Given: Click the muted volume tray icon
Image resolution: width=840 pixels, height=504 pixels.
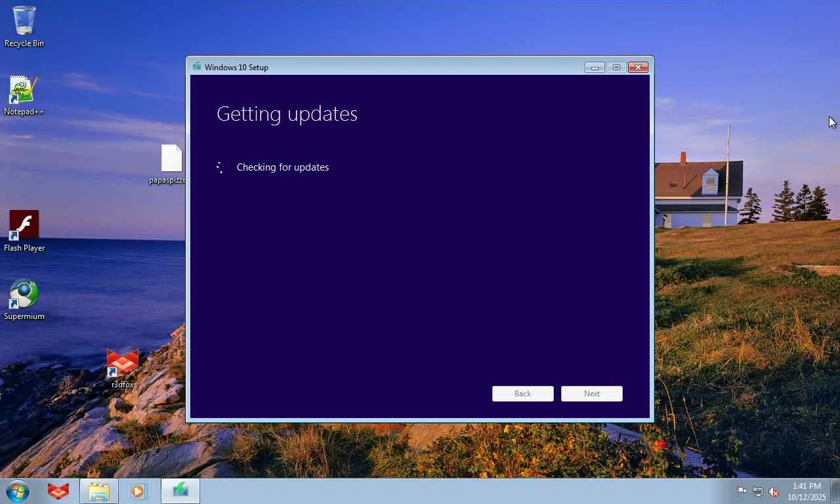Looking at the screenshot, I should click(x=774, y=492).
